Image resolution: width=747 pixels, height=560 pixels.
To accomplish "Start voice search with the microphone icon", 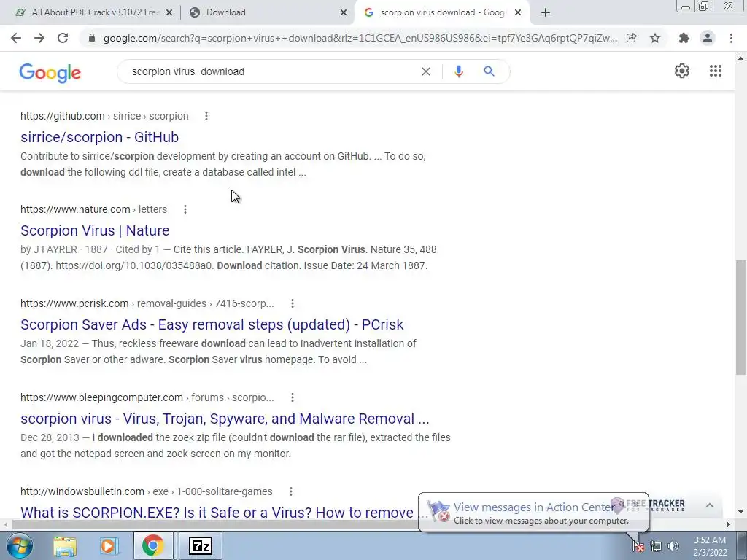I will click(x=458, y=71).
